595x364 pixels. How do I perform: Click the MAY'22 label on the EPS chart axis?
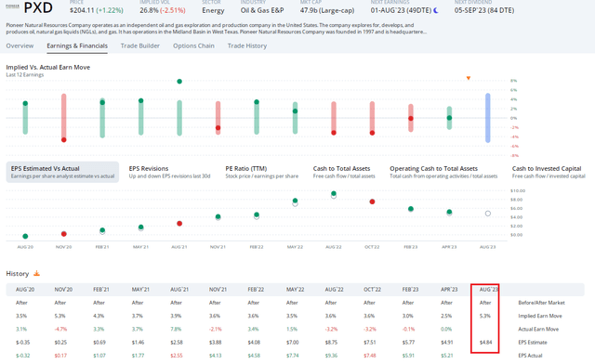pos(295,247)
